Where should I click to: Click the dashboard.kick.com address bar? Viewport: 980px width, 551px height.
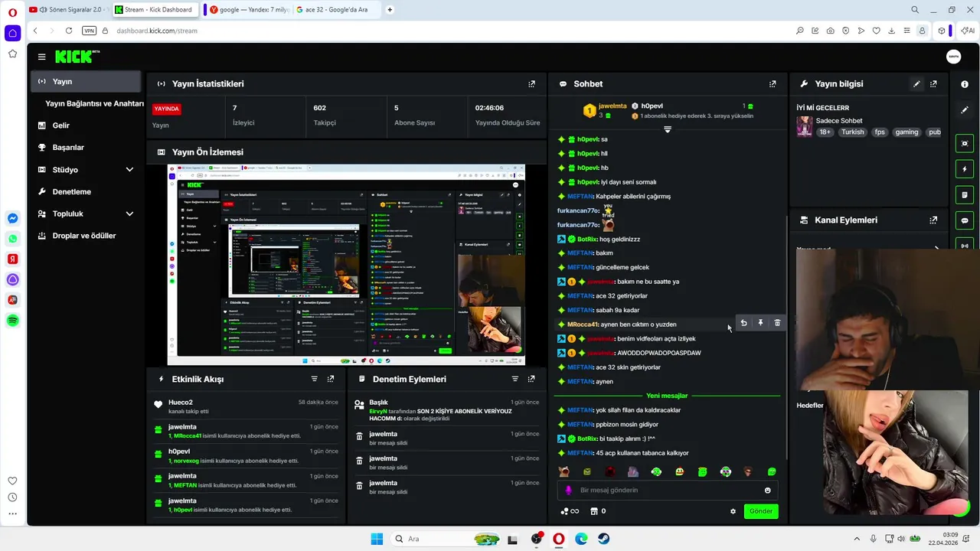pos(157,31)
